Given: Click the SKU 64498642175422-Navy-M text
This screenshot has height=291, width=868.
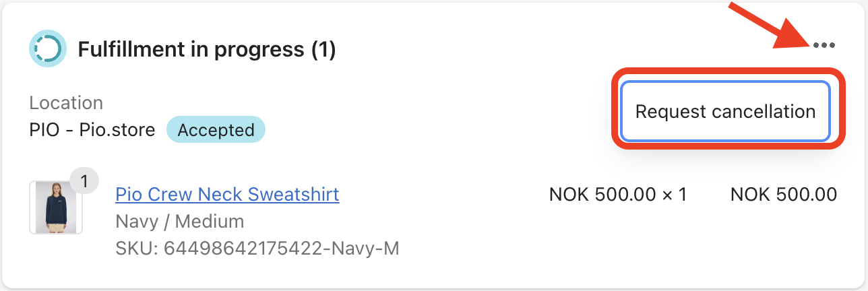Looking at the screenshot, I should click(257, 249).
